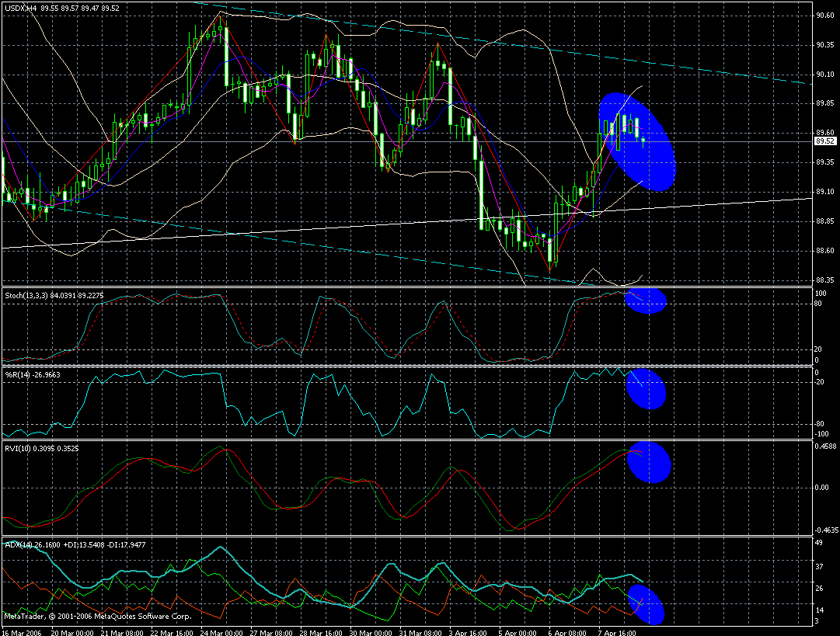Click the 21 Mar 08:00 time label
The width and height of the screenshot is (840, 636).
(x=122, y=633)
